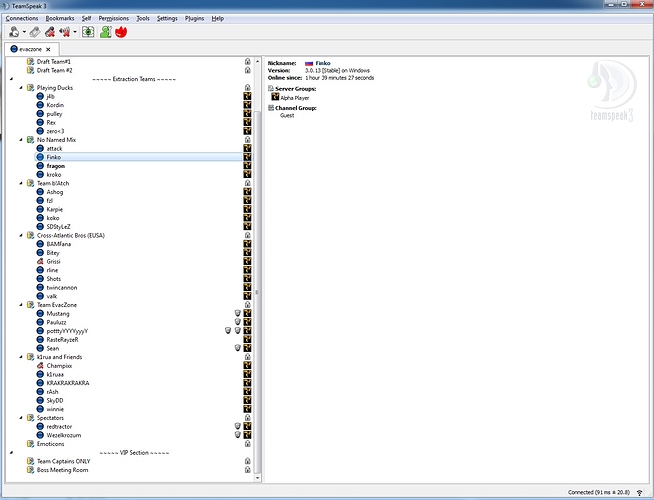The width and height of the screenshot is (654, 500).
Task: Click the Emoticons channel icon
Action: pyautogui.click(x=30, y=444)
